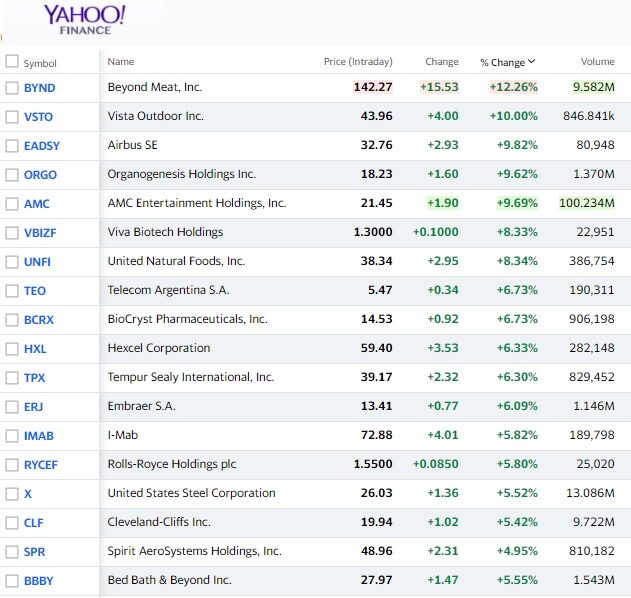Viewport: 631px width, 598px height.
Task: Check the BBBY row checkbox
Action: point(12,580)
